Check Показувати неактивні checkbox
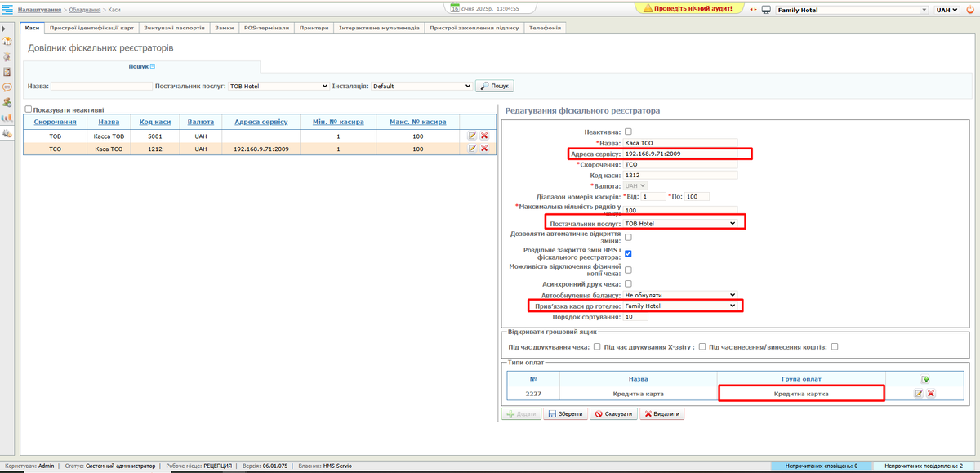The image size is (980, 473). coord(29,109)
